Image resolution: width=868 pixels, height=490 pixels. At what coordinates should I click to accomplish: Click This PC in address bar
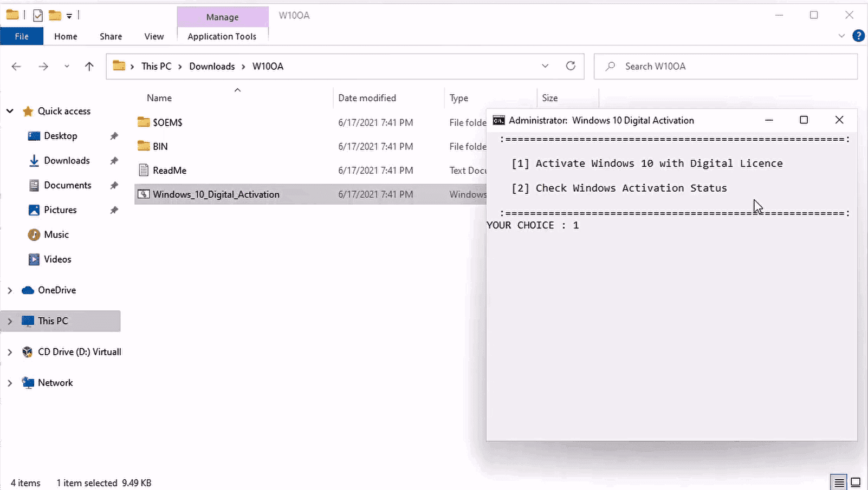[x=156, y=66]
